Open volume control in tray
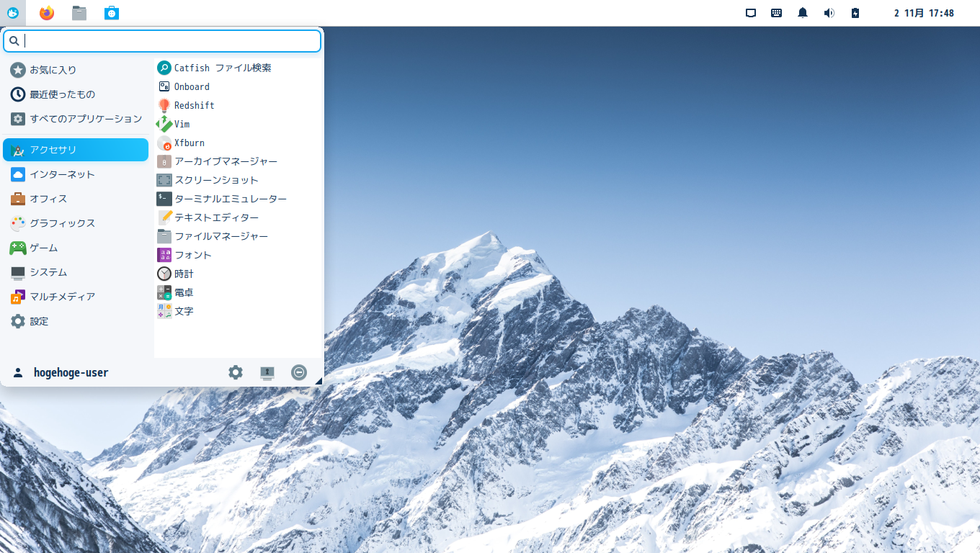Viewport: 980px width, 553px height. click(829, 13)
